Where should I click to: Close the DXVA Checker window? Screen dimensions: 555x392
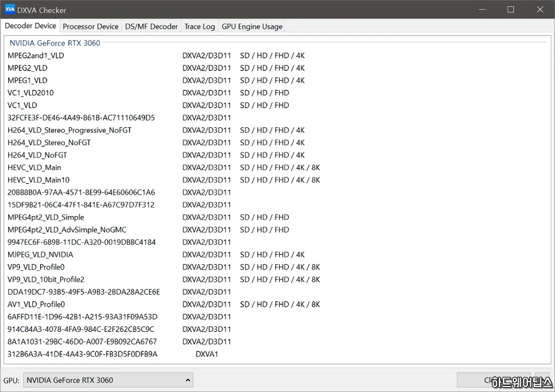point(540,10)
